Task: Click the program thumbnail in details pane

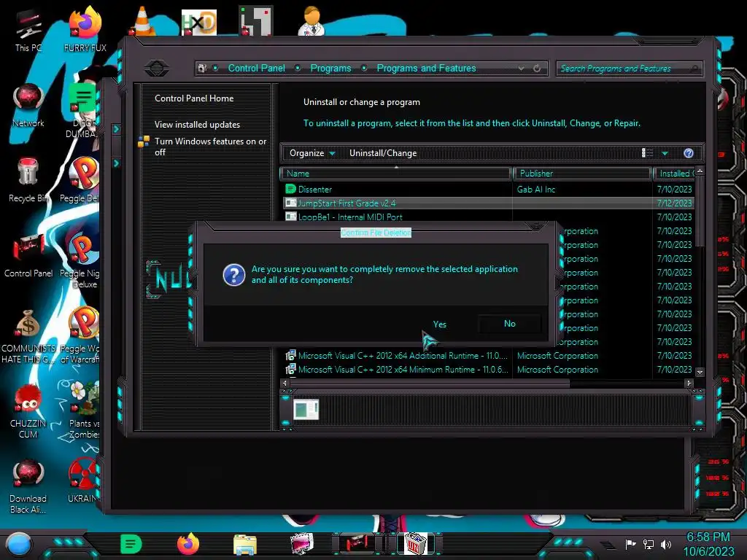Action: coord(306,410)
